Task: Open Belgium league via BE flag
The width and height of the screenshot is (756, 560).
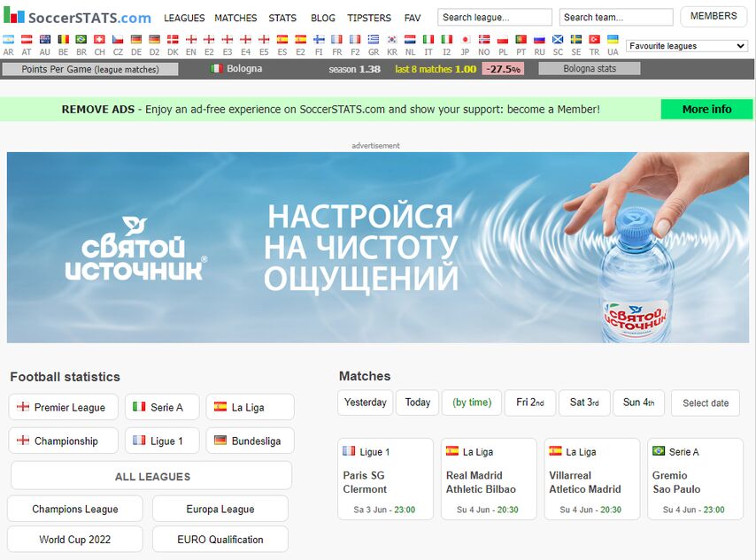Action: [x=63, y=40]
